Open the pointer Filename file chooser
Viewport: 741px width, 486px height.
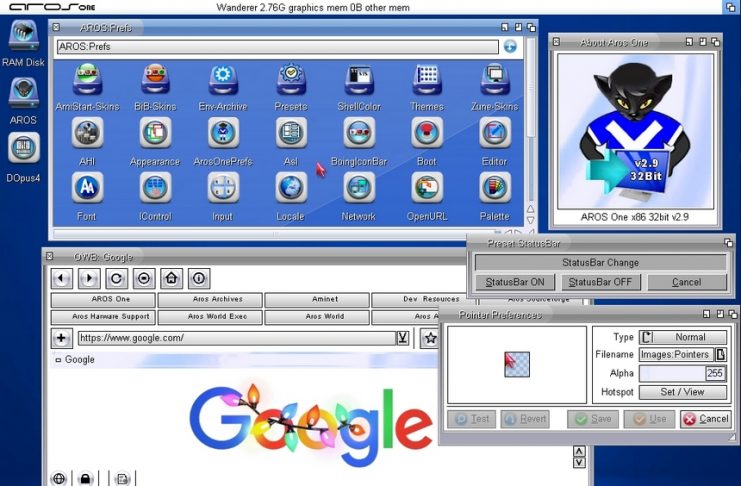(x=721, y=355)
